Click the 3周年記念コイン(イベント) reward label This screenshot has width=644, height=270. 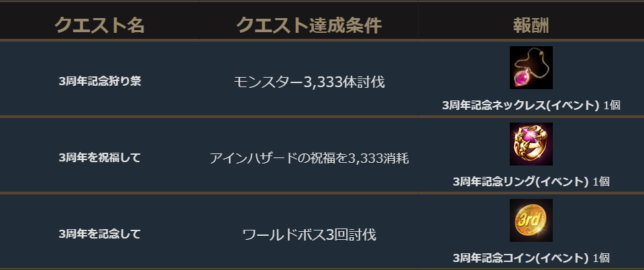(x=521, y=258)
